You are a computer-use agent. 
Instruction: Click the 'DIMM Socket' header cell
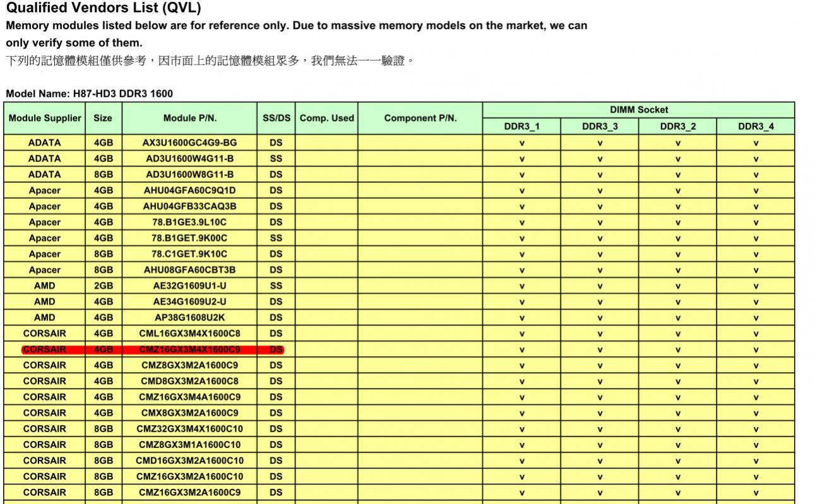click(638, 110)
